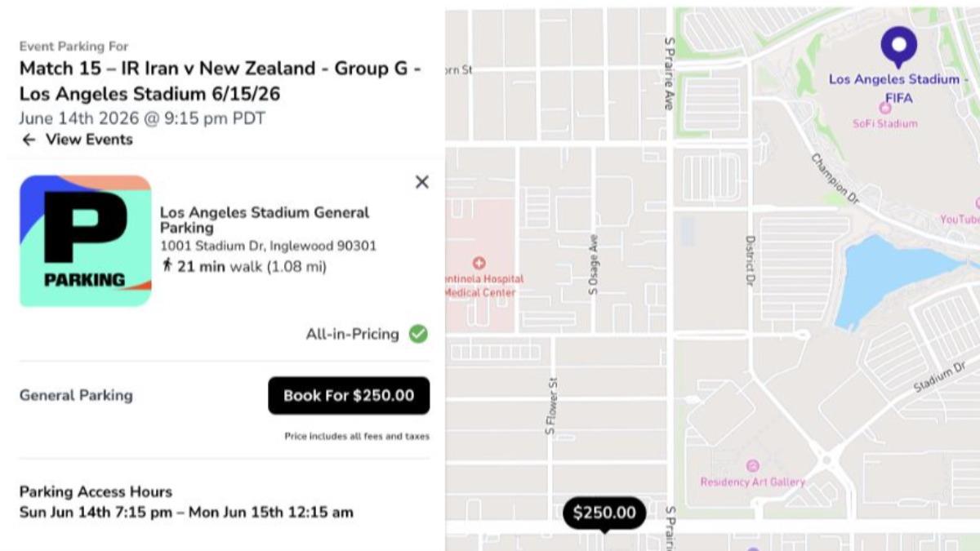Open the View Events link
Screen dimensions: 980x551
pos(88,140)
